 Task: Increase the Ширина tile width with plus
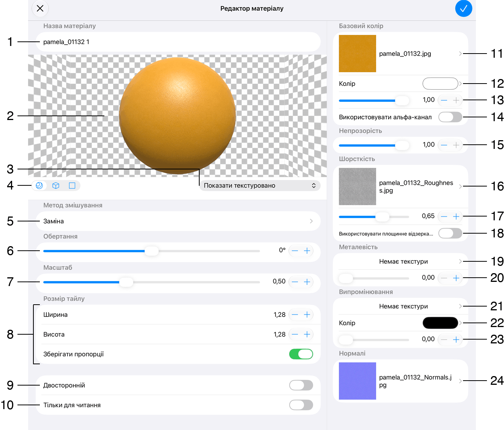[307, 315]
